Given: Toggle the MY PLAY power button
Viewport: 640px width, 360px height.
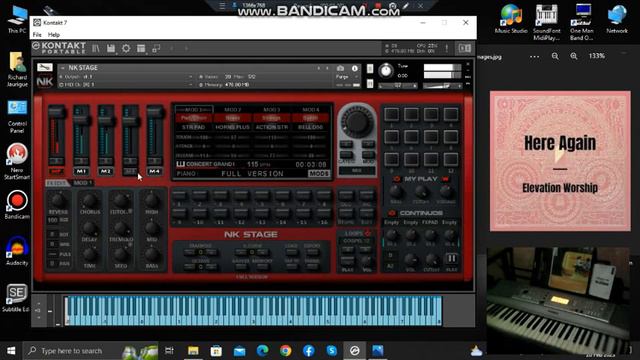Looking at the screenshot, I should (x=396, y=179).
